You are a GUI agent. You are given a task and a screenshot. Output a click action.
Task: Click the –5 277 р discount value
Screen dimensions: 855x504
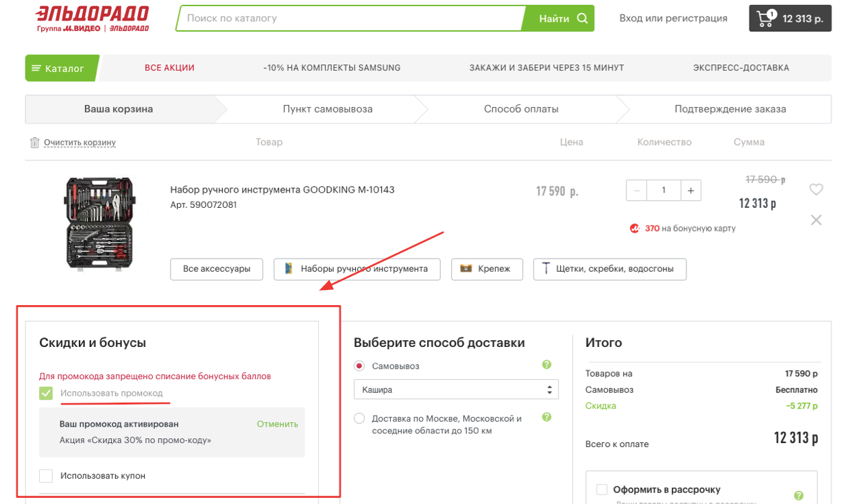(802, 406)
